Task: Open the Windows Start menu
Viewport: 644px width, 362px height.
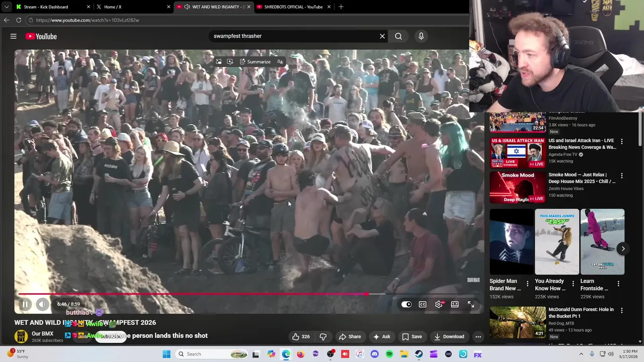Action: (x=167, y=354)
